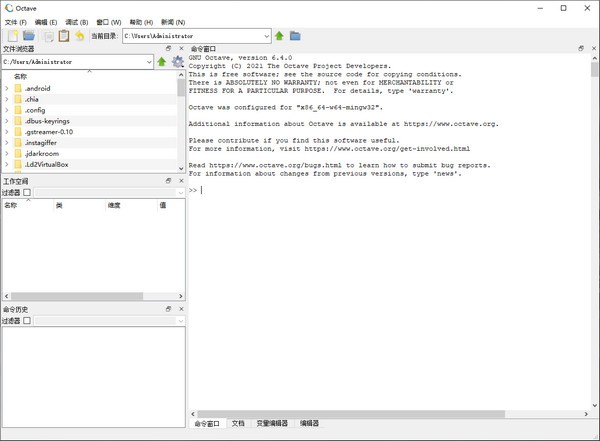Open the 调试 (B) debug menu
The image size is (600, 441).
[76, 21]
